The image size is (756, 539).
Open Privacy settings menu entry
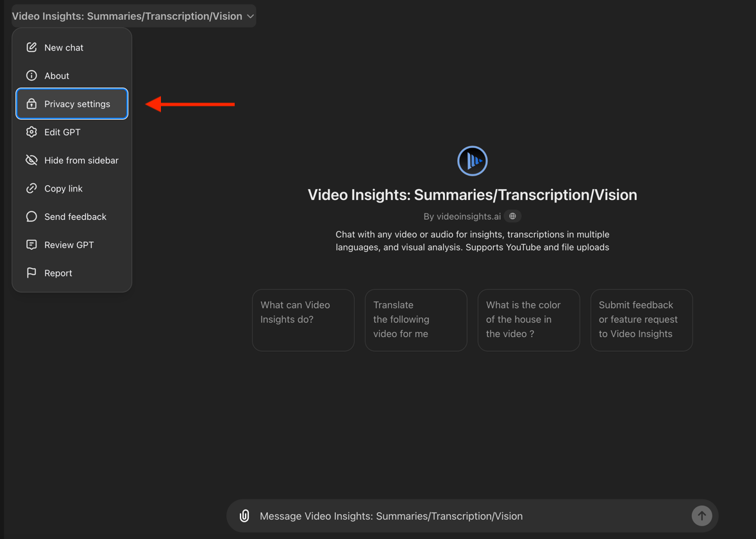point(72,104)
